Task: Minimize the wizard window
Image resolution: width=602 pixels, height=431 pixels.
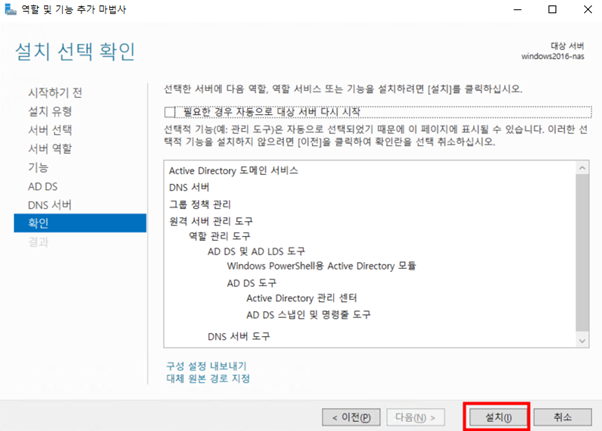Action: (x=518, y=9)
